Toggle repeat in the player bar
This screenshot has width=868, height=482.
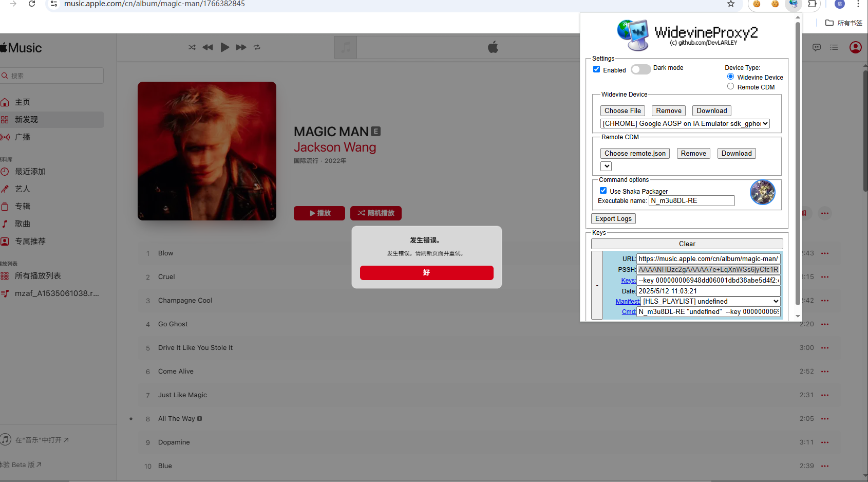pyautogui.click(x=257, y=47)
